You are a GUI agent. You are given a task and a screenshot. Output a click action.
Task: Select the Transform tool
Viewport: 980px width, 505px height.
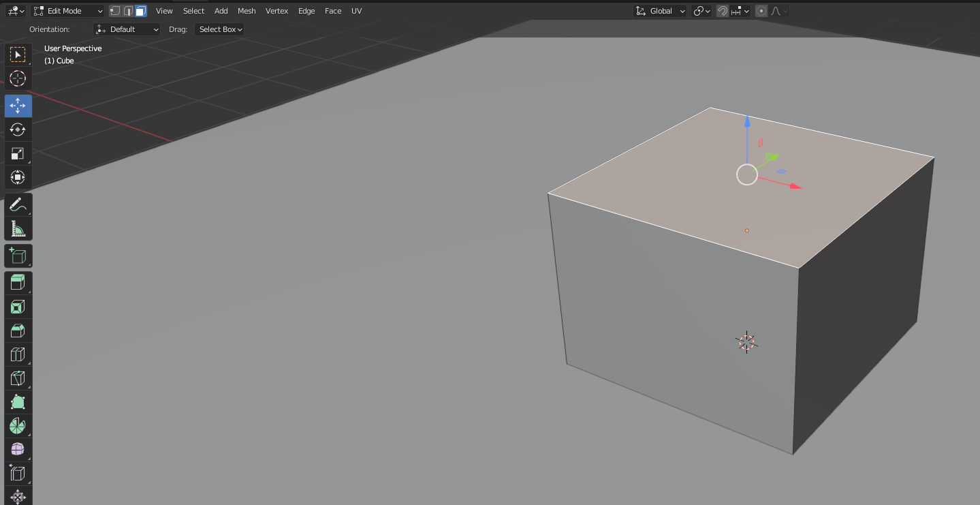click(x=18, y=177)
